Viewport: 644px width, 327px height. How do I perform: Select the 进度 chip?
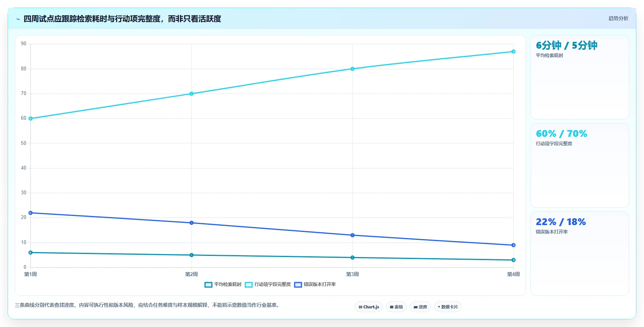tap(420, 307)
